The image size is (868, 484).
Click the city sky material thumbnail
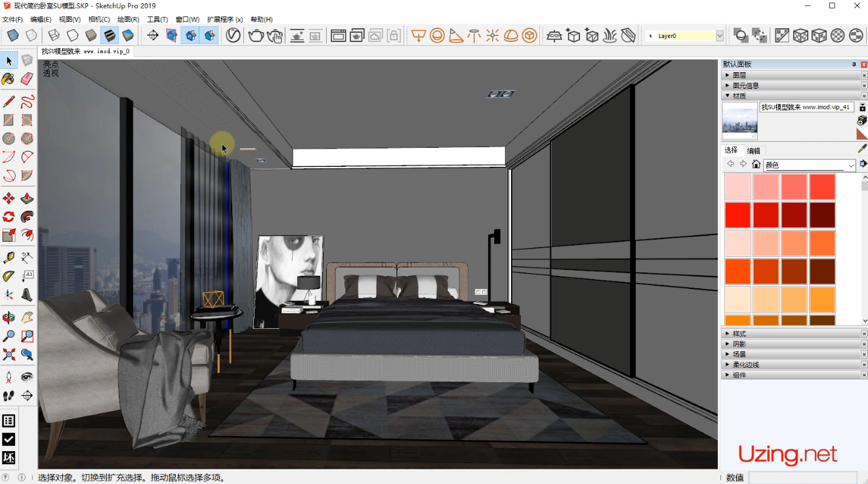pyautogui.click(x=739, y=120)
